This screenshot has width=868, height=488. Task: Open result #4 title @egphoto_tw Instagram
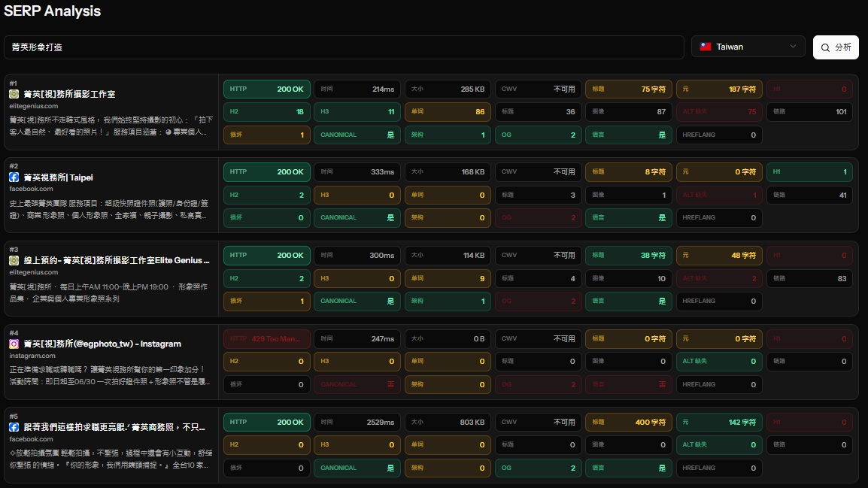tap(102, 344)
